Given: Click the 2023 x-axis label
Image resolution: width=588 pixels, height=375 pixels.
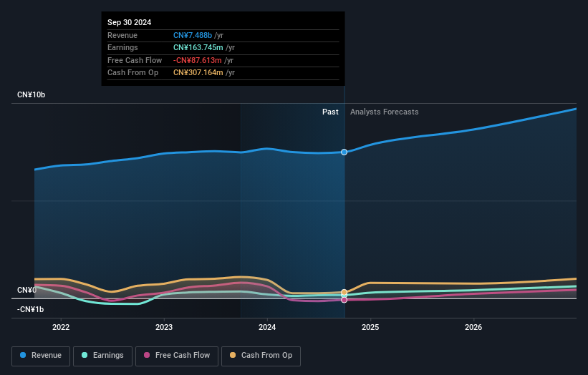Looking at the screenshot, I should pyautogui.click(x=164, y=327).
